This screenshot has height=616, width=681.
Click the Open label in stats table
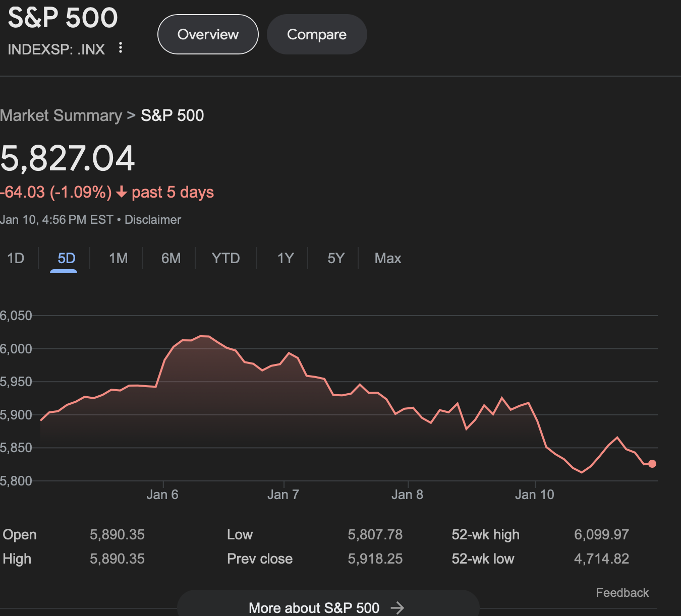[x=20, y=534]
